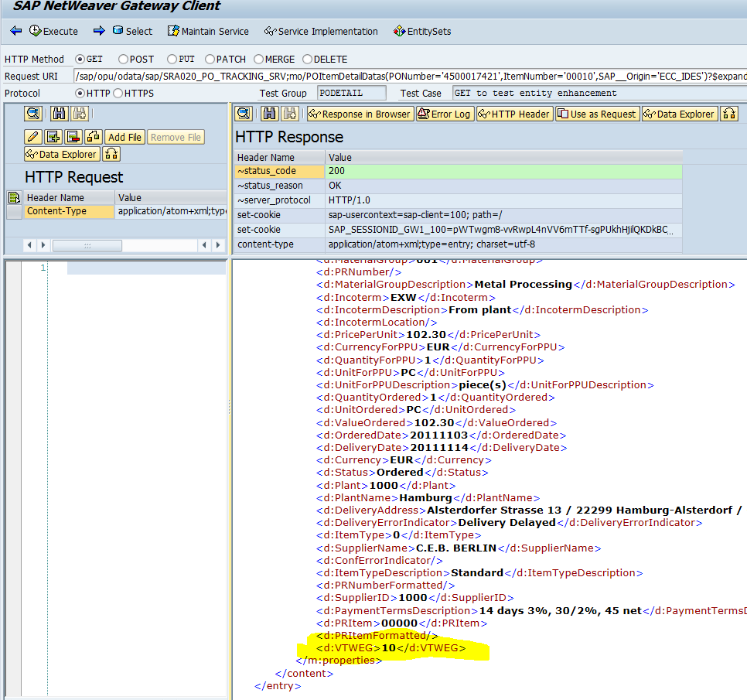Open Data Explorer in HTTP Request pane

click(x=62, y=154)
